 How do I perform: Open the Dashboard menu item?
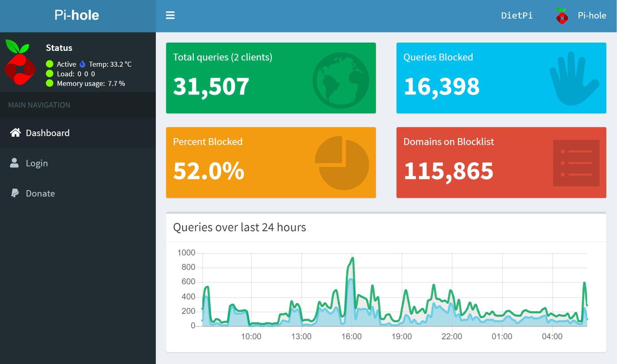48,133
